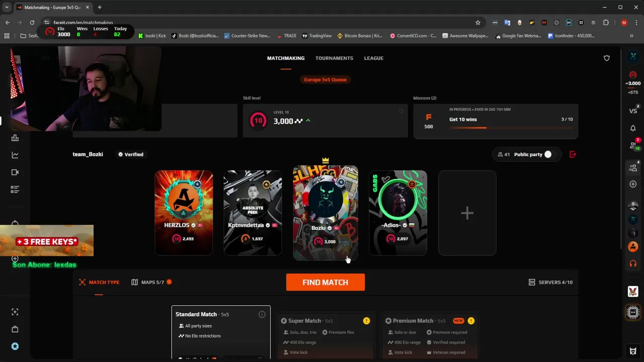
Task: Open the Iconfinder bookmark
Action: pyautogui.click(x=571, y=36)
